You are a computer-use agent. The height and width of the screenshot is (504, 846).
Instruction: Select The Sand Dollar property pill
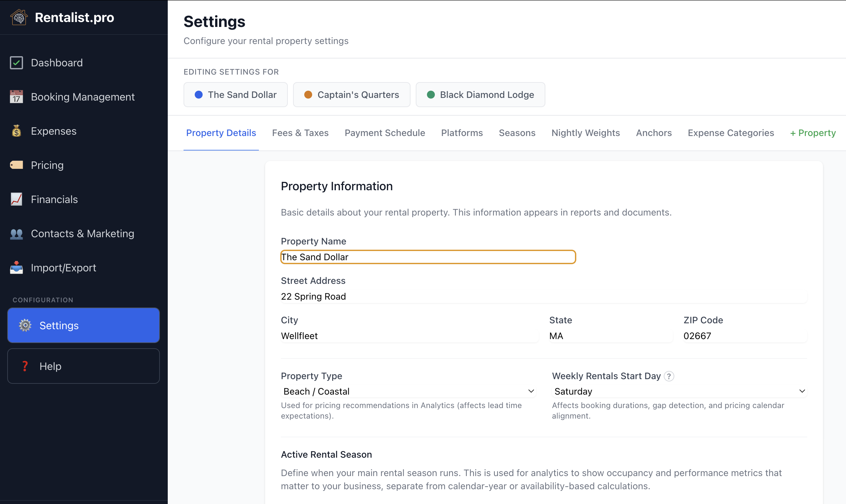tap(236, 94)
